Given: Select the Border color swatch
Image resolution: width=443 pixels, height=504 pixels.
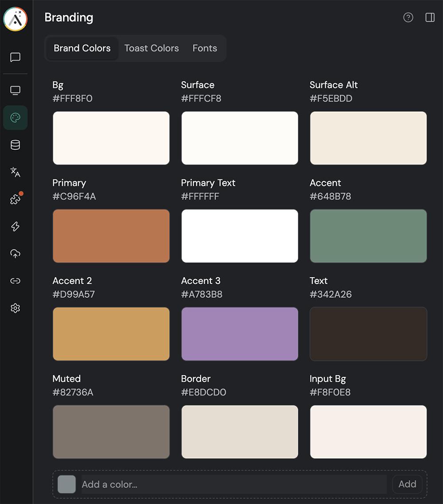Looking at the screenshot, I should (x=240, y=432).
